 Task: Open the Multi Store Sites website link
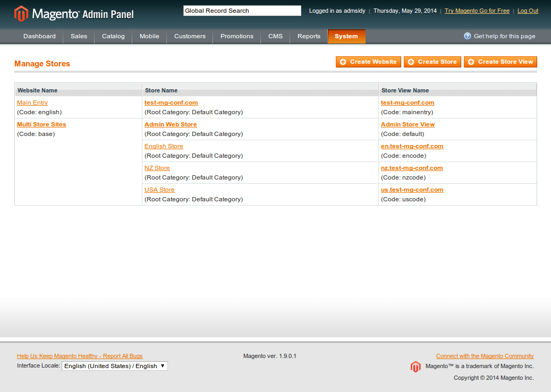[41, 124]
